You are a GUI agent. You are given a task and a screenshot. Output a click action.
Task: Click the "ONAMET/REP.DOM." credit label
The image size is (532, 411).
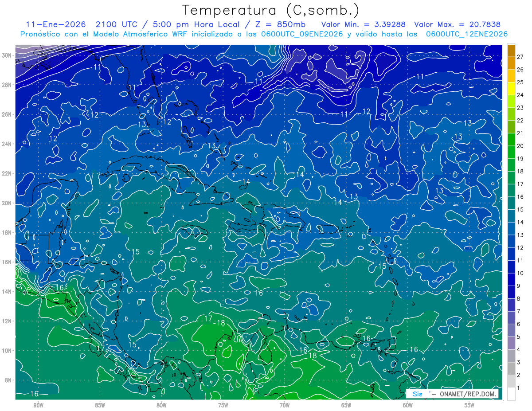(467, 394)
